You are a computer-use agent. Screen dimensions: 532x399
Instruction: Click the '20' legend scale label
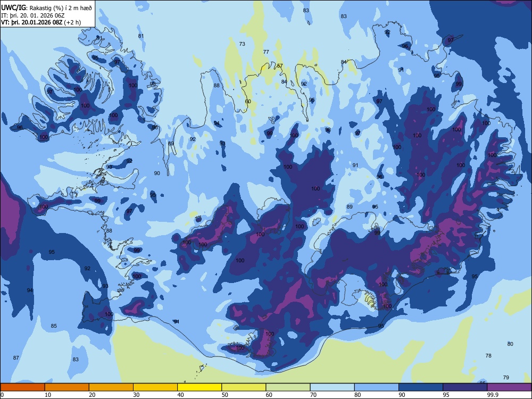(92, 395)
